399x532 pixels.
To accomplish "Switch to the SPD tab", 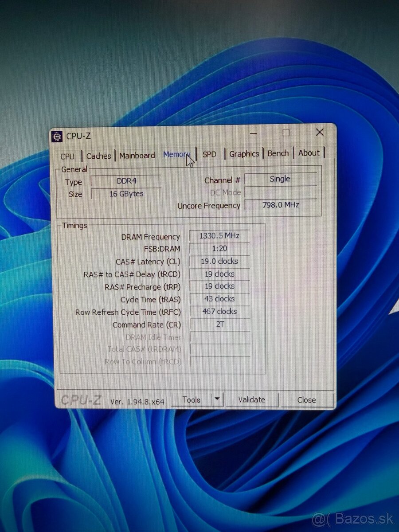I will (209, 155).
